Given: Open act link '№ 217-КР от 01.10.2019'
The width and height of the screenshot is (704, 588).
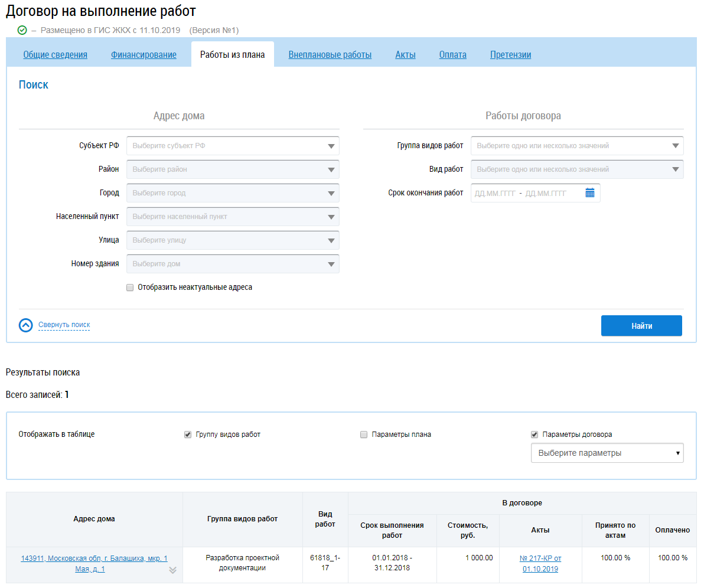Looking at the screenshot, I should 540,564.
